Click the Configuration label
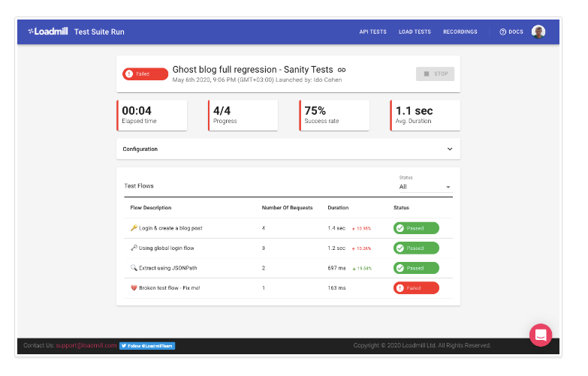The width and height of the screenshot is (588, 376). pos(140,149)
